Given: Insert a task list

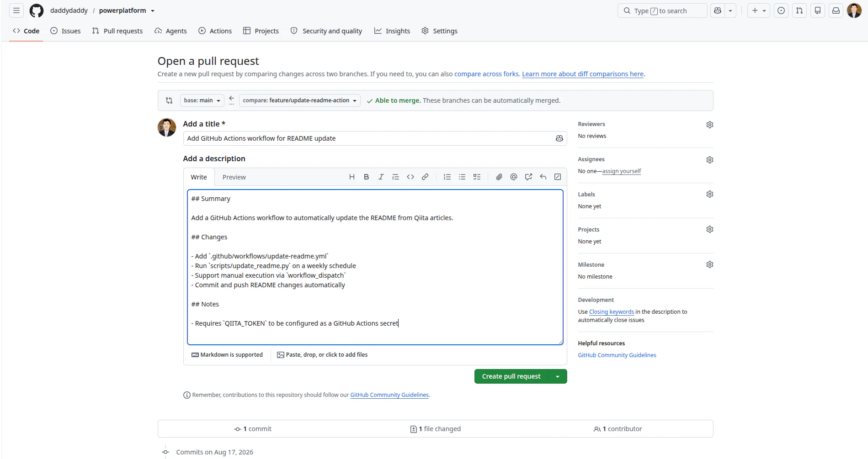Looking at the screenshot, I should 477,177.
